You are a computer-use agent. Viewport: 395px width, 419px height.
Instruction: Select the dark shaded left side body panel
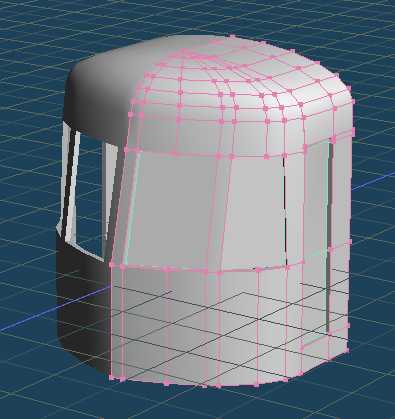tap(83, 310)
